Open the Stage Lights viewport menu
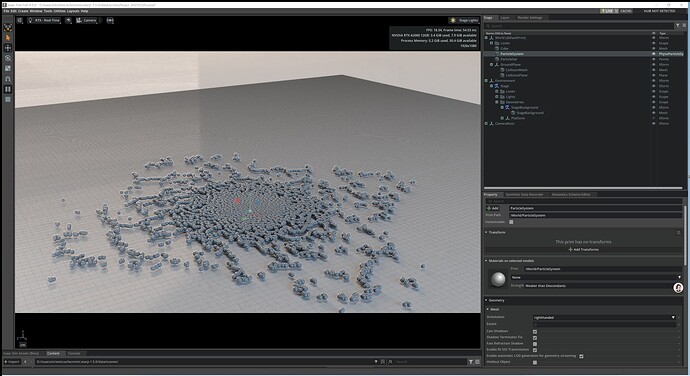Image resolution: width=690 pixels, height=376 pixels. point(464,20)
